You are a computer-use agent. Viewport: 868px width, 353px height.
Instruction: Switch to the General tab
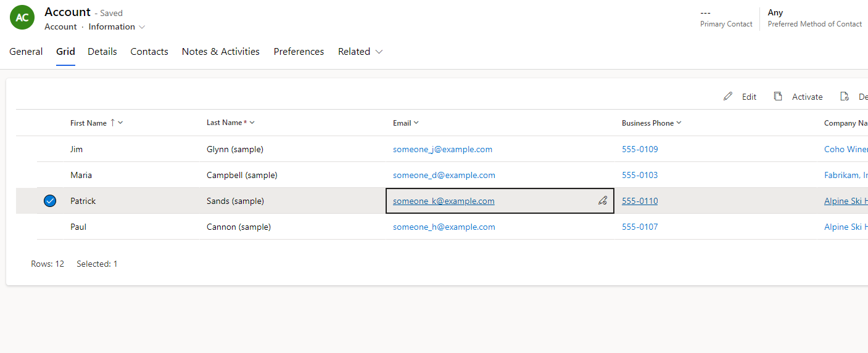pyautogui.click(x=26, y=52)
